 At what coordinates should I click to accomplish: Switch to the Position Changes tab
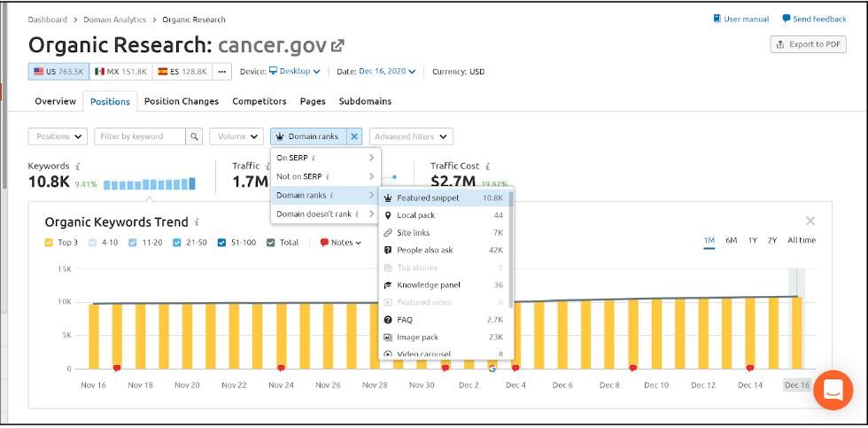coord(182,101)
